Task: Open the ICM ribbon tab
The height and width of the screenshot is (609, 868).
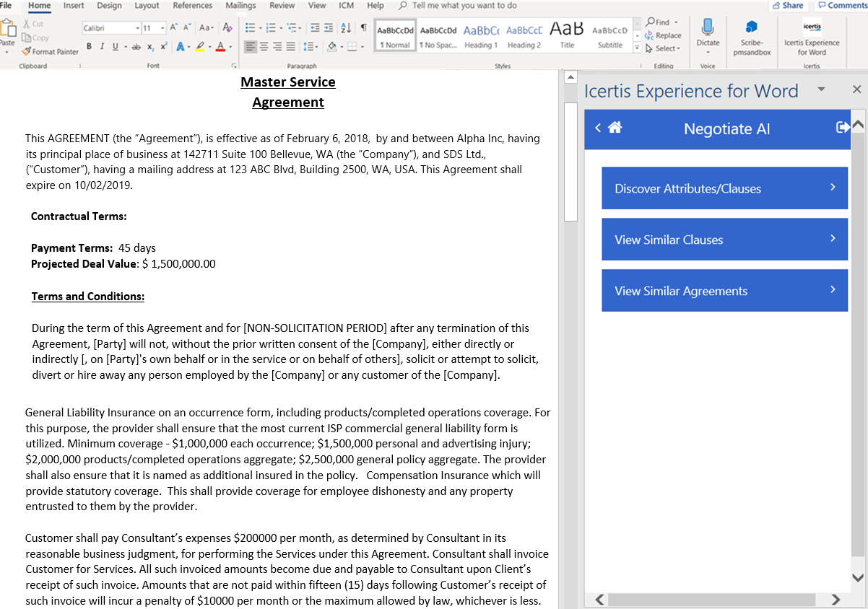Action: pos(347,6)
